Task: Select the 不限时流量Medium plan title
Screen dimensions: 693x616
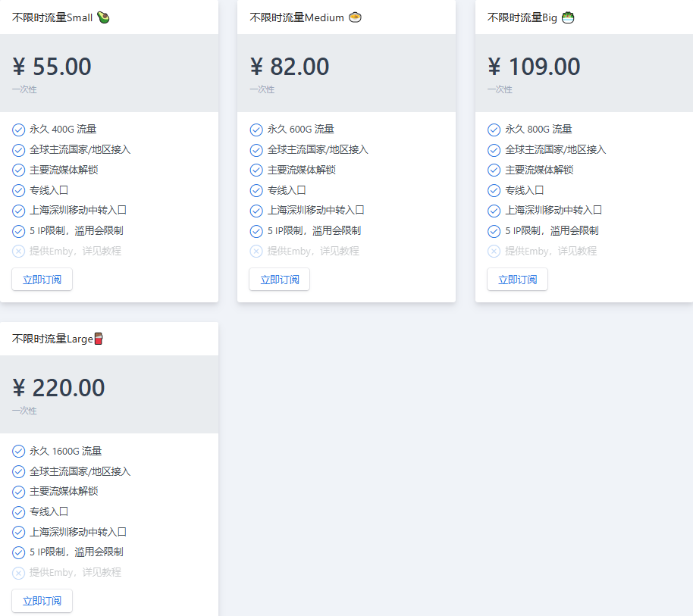Action: (296, 17)
